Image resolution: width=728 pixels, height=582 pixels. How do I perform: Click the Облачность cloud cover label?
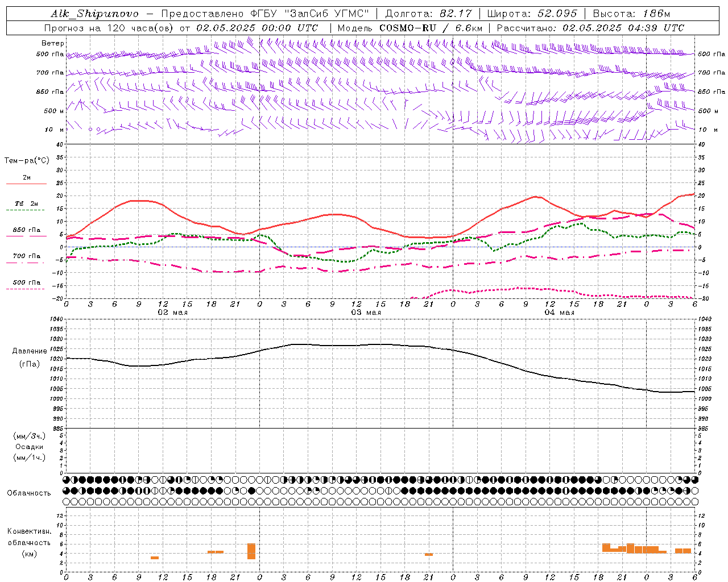[29, 493]
